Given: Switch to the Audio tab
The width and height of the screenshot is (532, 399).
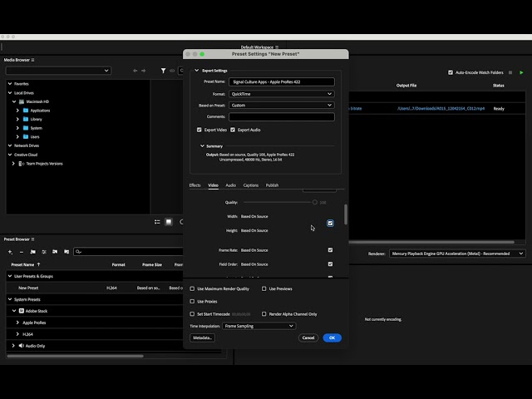Looking at the screenshot, I should point(231,185).
